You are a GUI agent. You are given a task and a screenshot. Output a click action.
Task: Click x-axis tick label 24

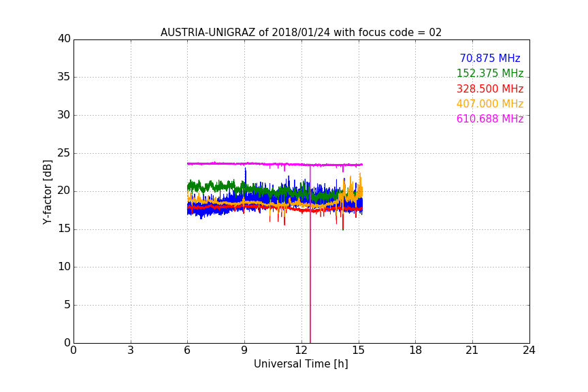click(x=529, y=350)
